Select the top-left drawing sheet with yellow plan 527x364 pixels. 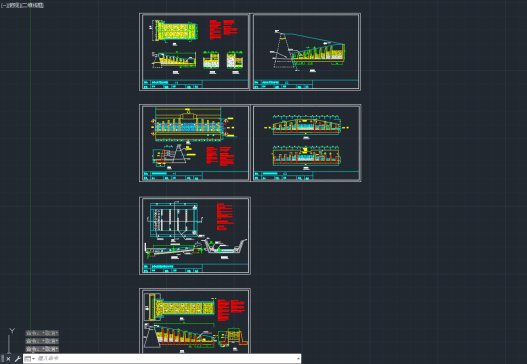195,52
